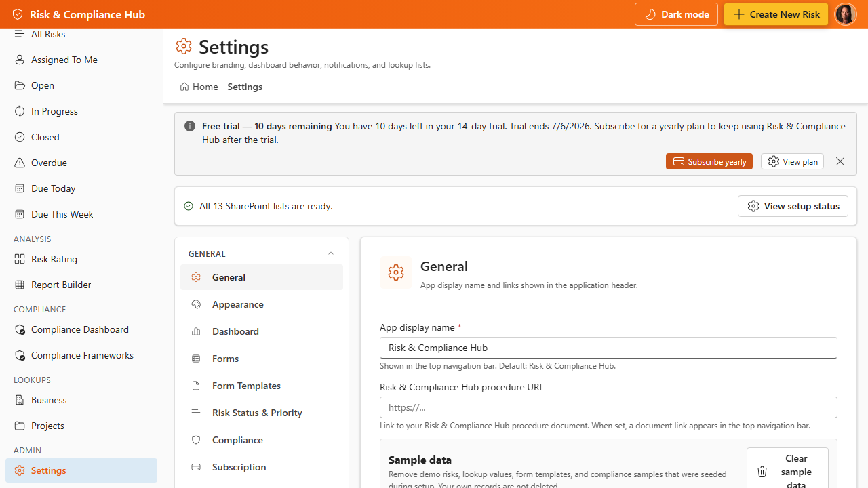Click Settings breadcrumb text
The image size is (868, 488).
245,87
